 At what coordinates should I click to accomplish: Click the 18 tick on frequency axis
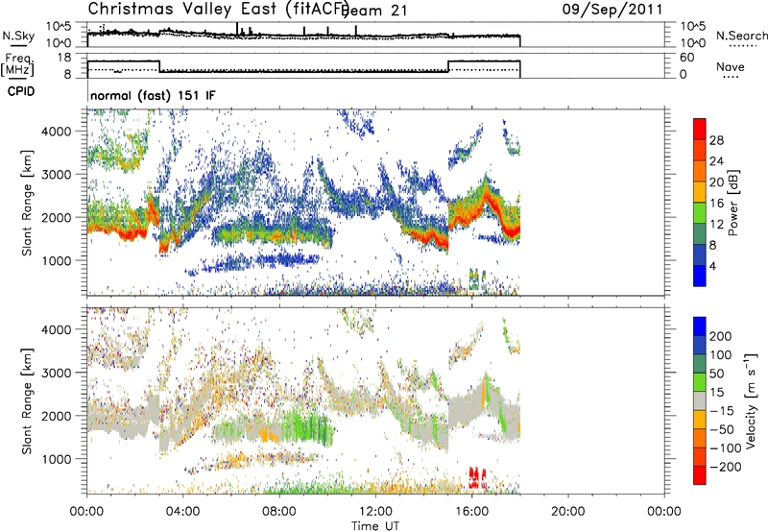click(64, 58)
